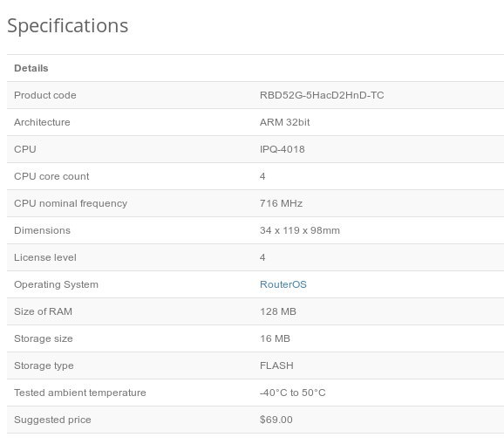Select the License level row label
The height and width of the screenshot is (444, 504).
coord(45,257)
